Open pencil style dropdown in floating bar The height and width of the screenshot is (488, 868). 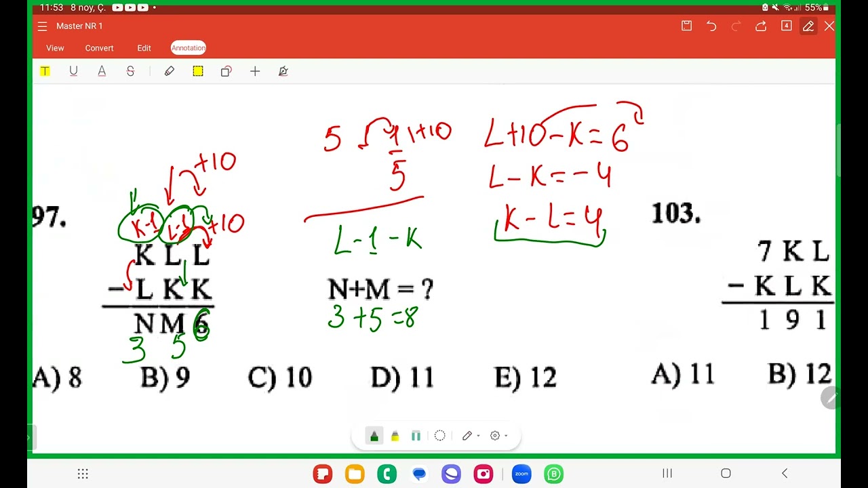tap(471, 436)
